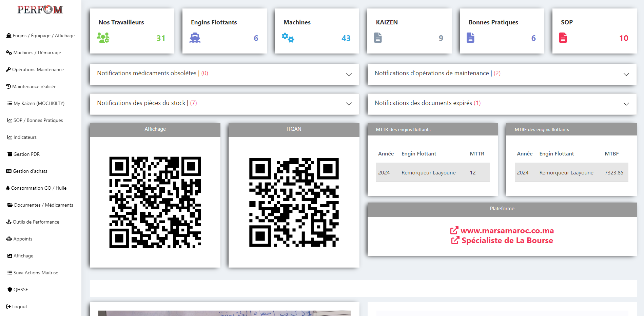Expand Notifications des documents expirés chevron
The width and height of the screenshot is (644, 316).
[626, 104]
